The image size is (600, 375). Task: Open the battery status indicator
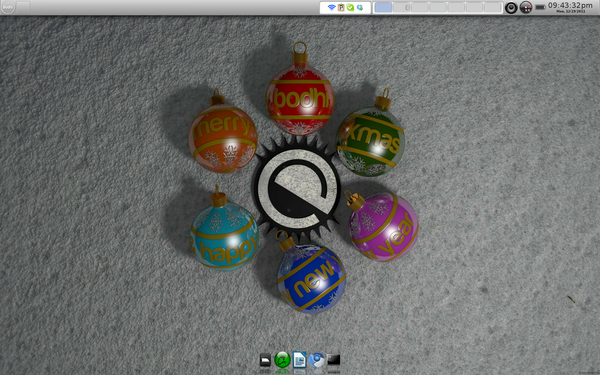[540, 7]
